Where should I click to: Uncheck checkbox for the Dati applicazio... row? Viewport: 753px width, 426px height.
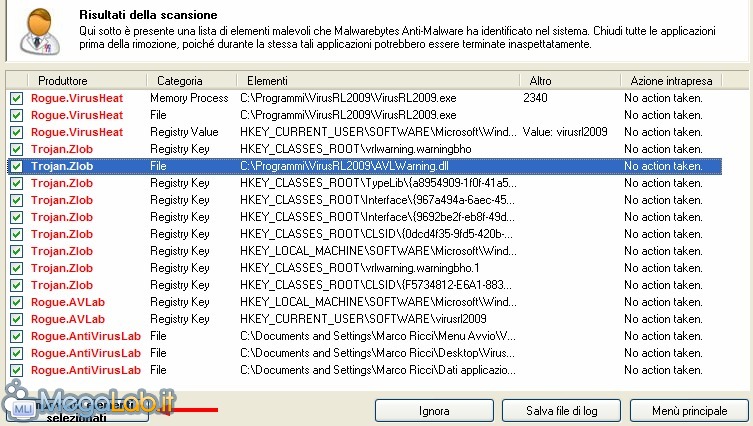(x=16, y=370)
